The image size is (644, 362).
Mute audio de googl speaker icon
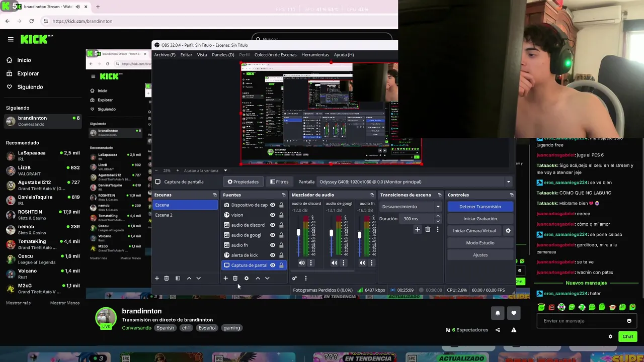pos(334,262)
